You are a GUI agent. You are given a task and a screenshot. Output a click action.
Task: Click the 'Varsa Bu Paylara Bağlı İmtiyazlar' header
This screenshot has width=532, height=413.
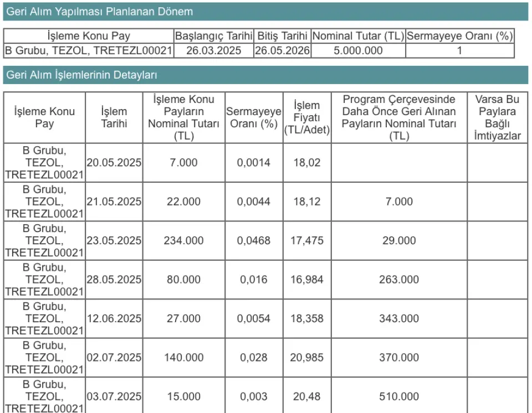point(498,117)
